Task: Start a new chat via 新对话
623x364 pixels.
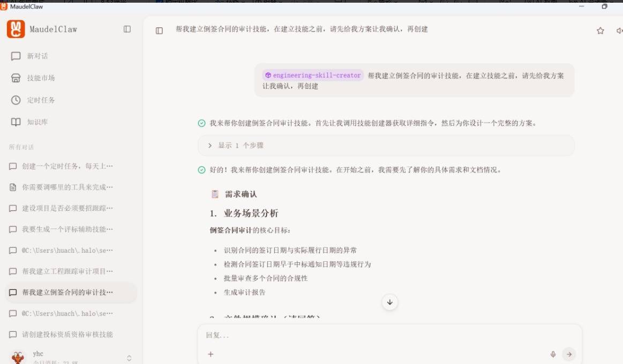Action: 37,56
